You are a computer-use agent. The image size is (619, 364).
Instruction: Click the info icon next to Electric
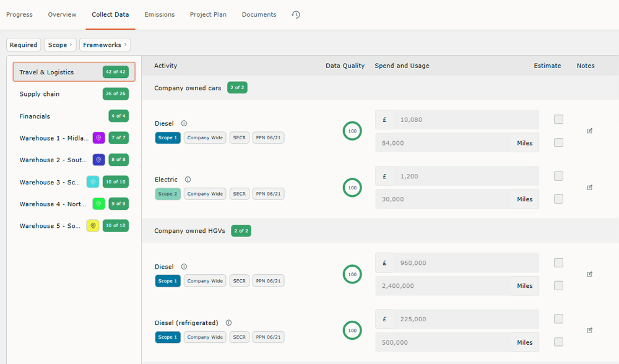click(x=189, y=179)
